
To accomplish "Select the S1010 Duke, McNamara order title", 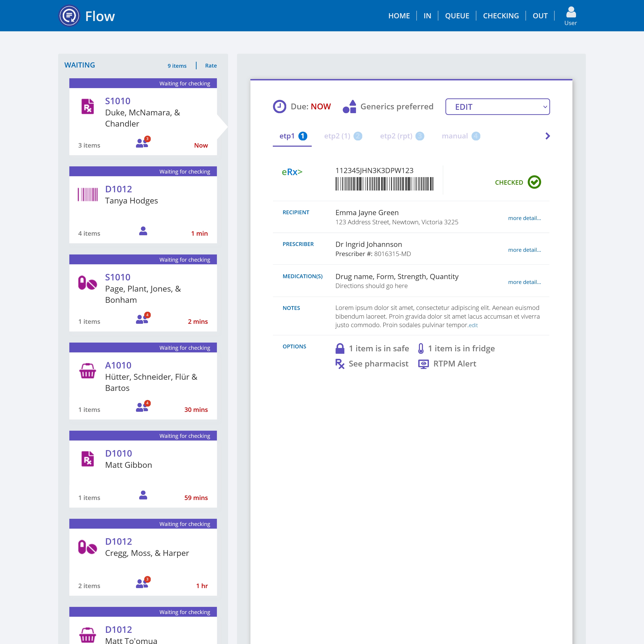I will click(118, 101).
